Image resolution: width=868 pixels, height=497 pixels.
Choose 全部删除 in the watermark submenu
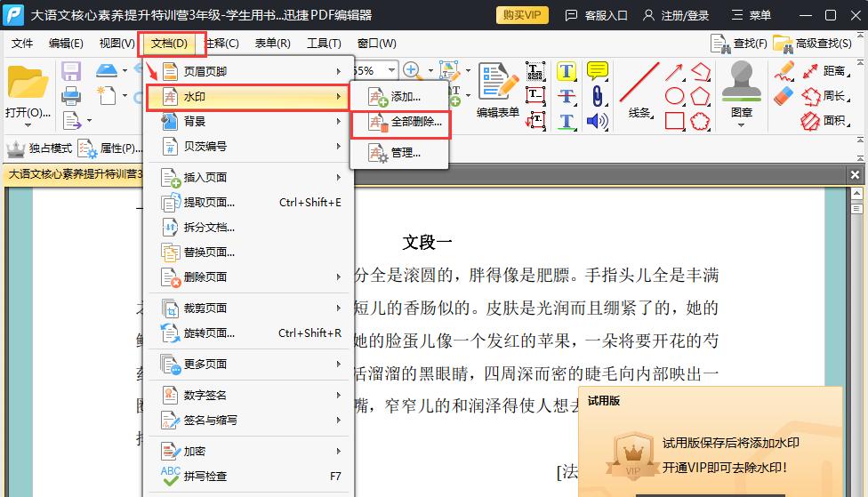[400, 122]
